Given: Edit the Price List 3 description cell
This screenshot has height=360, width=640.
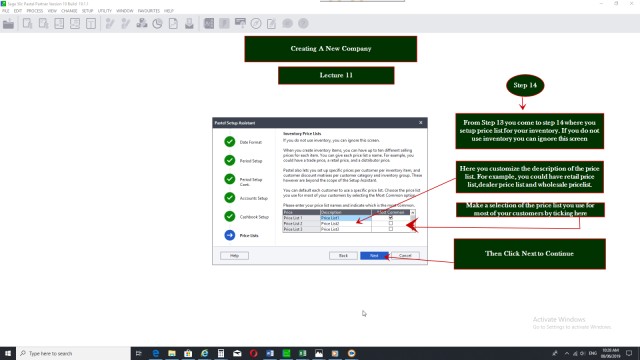Looking at the screenshot, I should pos(345,229).
